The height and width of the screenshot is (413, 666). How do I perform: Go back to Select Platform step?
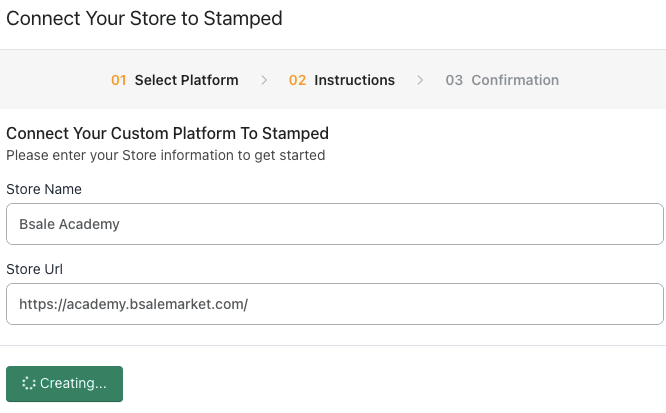click(x=186, y=80)
